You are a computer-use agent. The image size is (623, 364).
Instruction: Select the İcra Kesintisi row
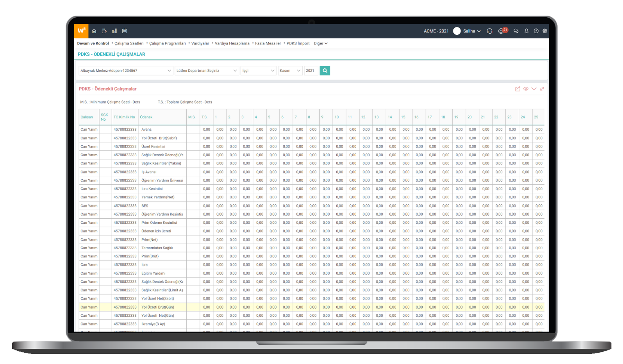coord(311,189)
